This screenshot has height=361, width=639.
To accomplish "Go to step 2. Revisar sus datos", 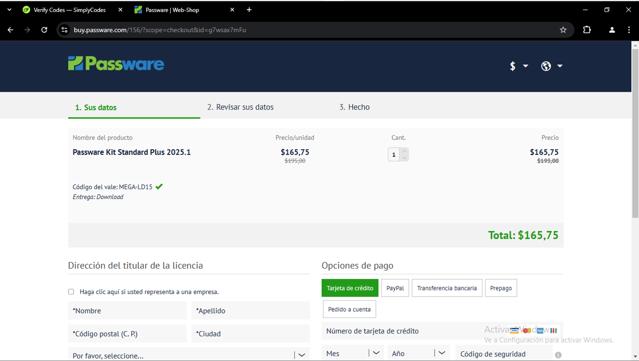I will [x=240, y=107].
